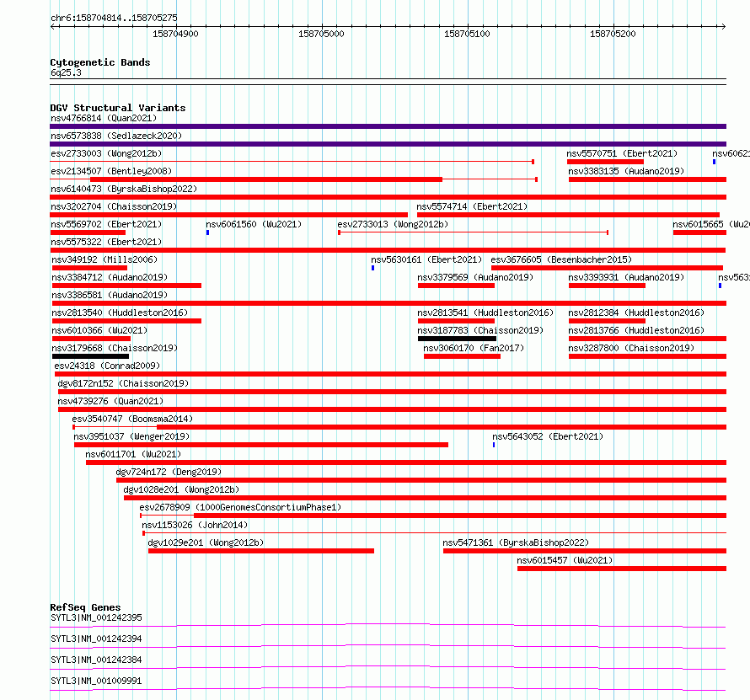Click the Cytogenetic Bands track title
The image size is (750, 700).
pyautogui.click(x=100, y=62)
